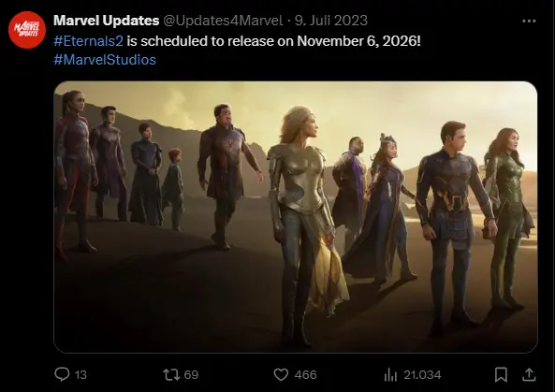Open view analytics bar chart icon

pyautogui.click(x=390, y=374)
